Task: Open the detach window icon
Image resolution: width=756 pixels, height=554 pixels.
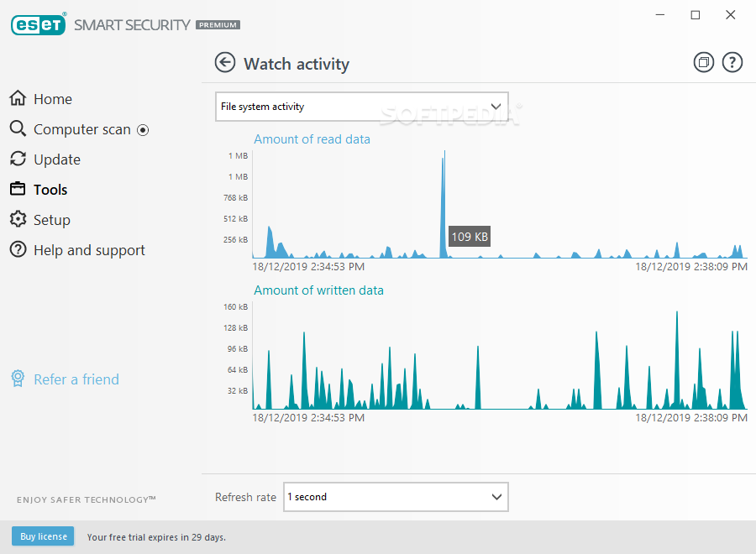Action: click(x=703, y=62)
